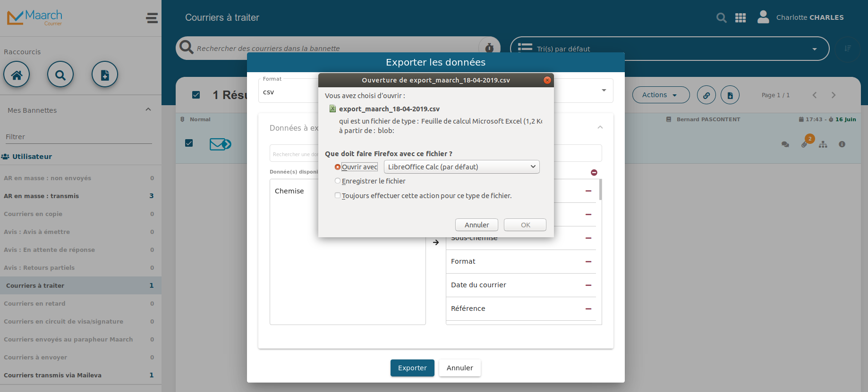Open the 'Courriers à traiter' basket
The width and height of the screenshot is (868, 392).
pos(80,286)
